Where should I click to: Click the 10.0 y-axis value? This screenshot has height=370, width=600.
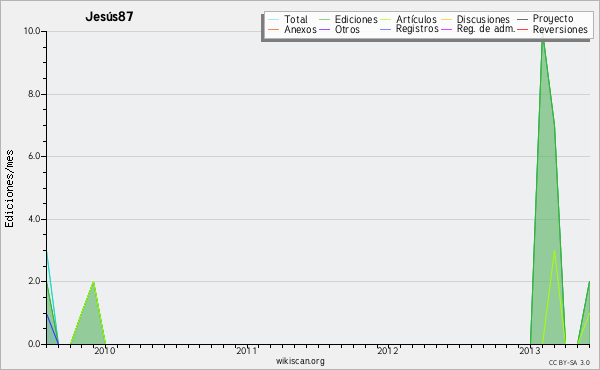(32, 31)
